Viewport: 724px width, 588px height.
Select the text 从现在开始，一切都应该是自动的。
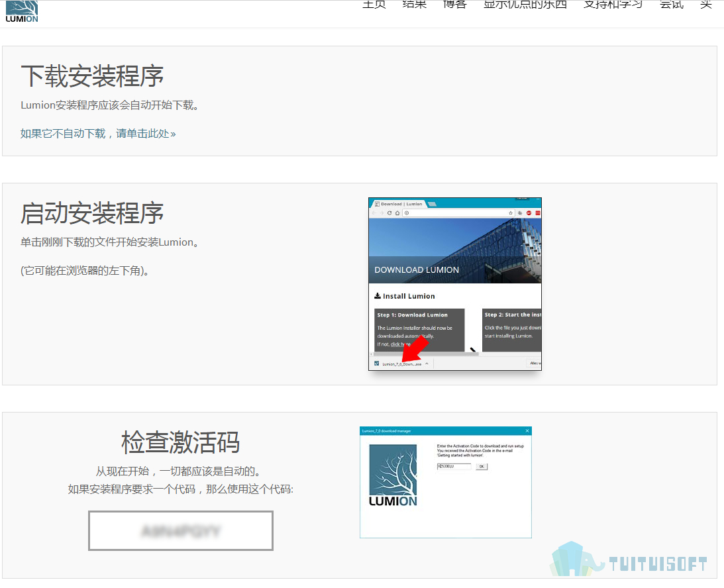(178, 471)
